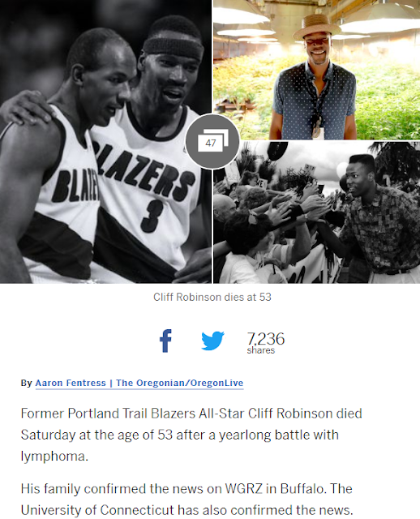Tweet this article via Twitter bird icon
Screen dimensions: 420x519
pos(212,341)
